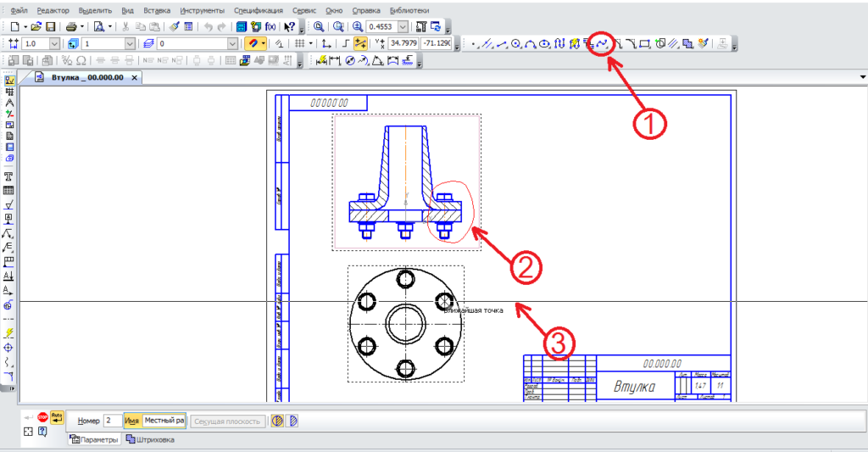Select the Bezier curve (spline) tool

click(601, 43)
